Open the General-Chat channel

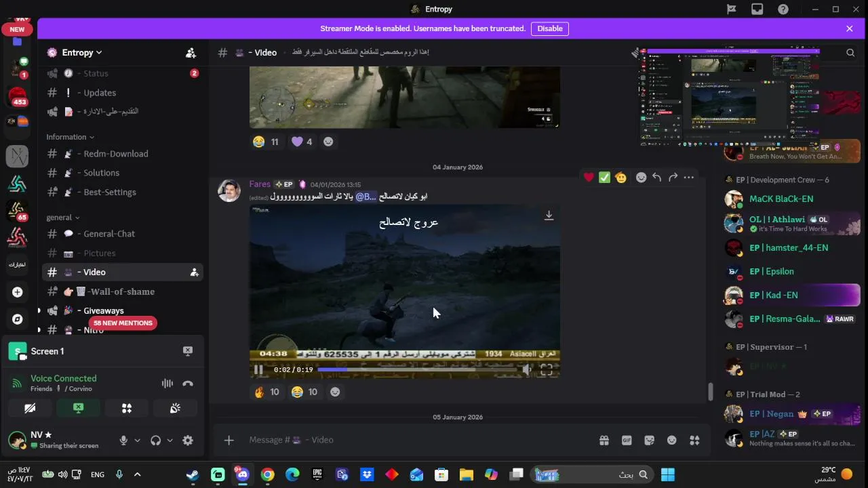(x=123, y=234)
